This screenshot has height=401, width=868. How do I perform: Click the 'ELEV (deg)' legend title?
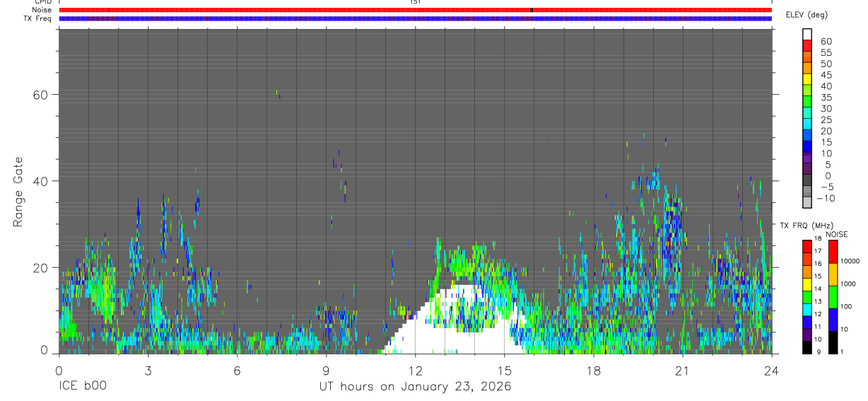click(807, 15)
